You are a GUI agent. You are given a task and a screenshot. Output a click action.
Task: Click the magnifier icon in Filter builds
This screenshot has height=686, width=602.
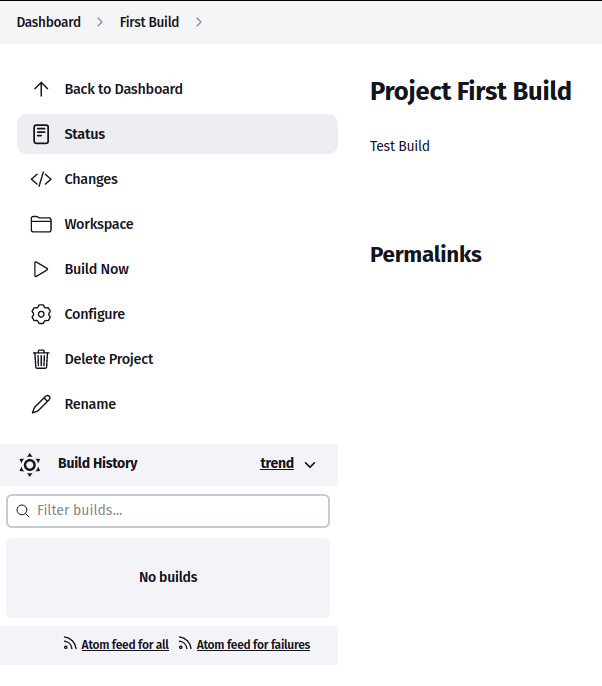[x=23, y=511]
